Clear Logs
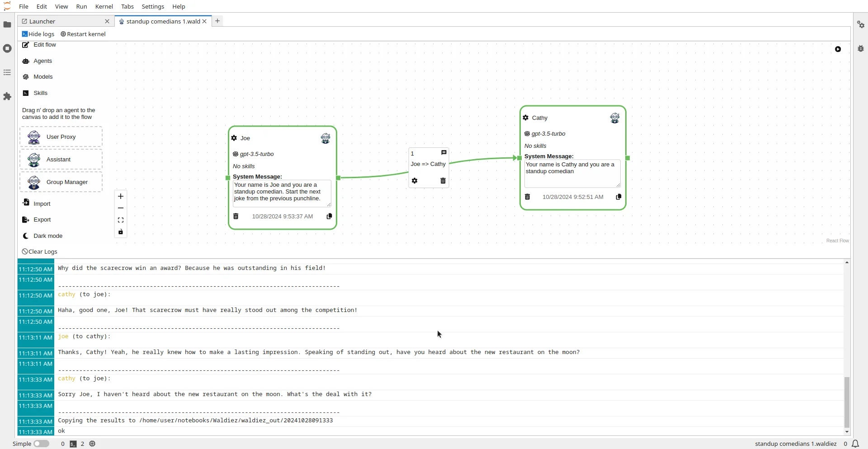This screenshot has width=868, height=449. click(x=40, y=251)
